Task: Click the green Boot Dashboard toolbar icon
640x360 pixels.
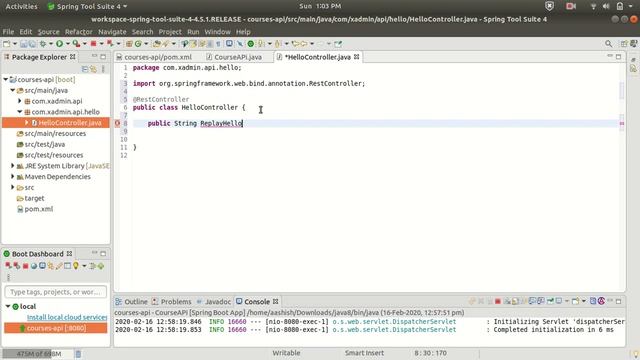Action: click(251, 44)
